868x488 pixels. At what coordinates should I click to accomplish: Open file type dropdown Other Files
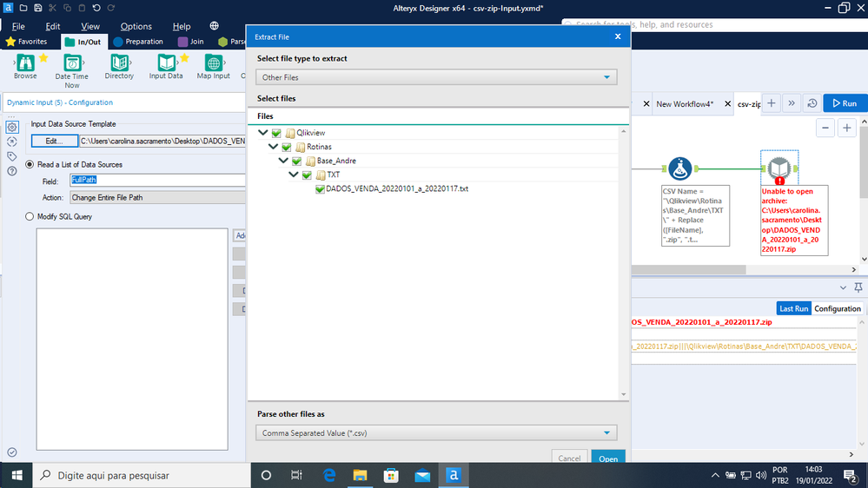coord(436,77)
